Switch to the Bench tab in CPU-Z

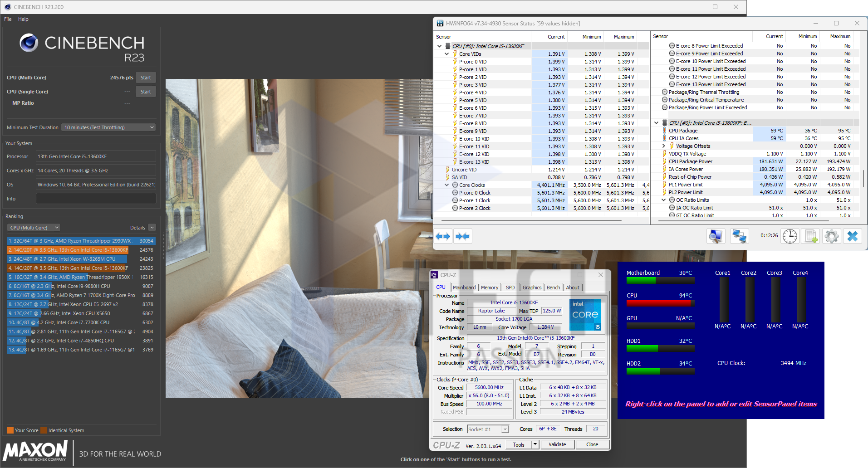(553, 288)
